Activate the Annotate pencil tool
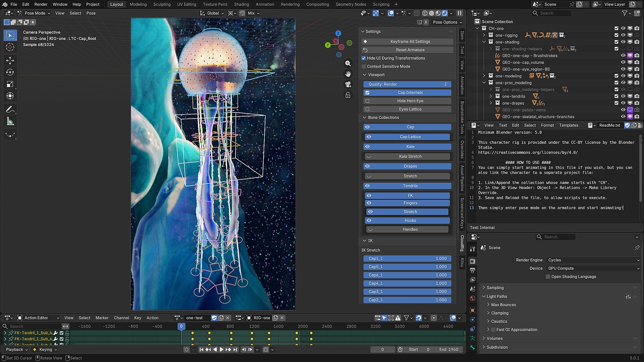This screenshot has height=362, width=644. 10,110
